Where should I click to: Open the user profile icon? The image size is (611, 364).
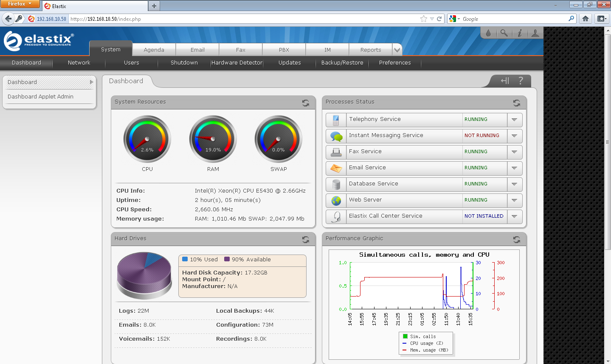tap(535, 33)
